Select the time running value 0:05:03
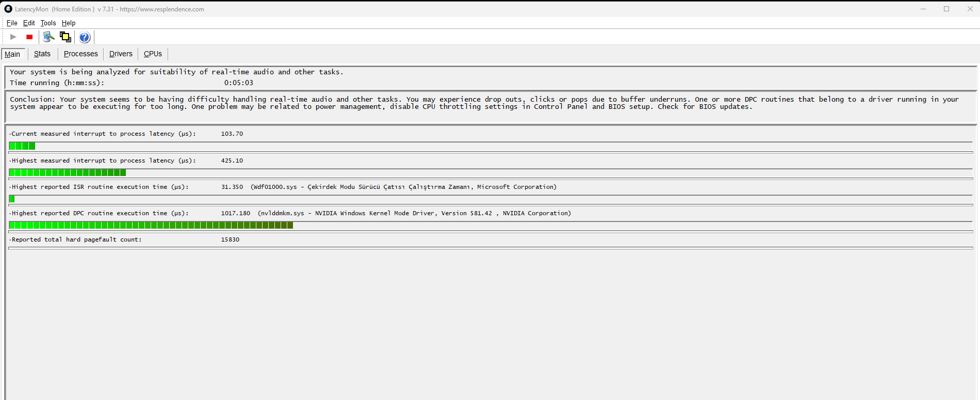Screen dimensions: 980x400 pyautogui.click(x=238, y=83)
